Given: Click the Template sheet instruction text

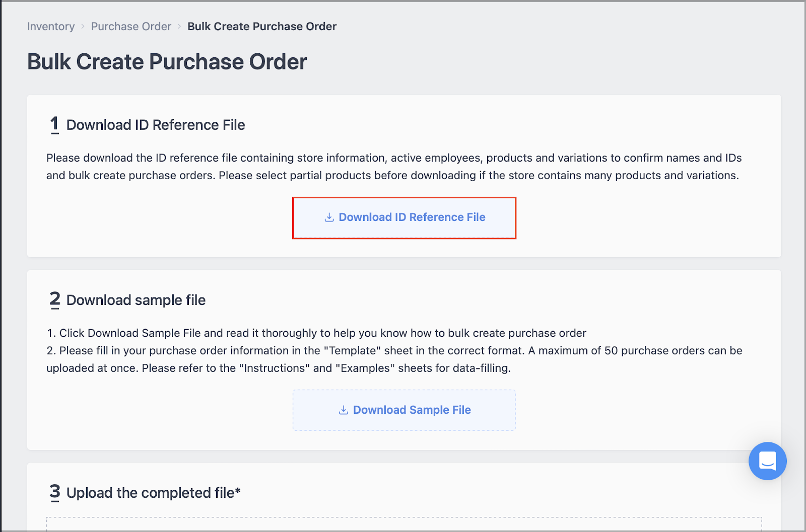Looking at the screenshot, I should click(353, 351).
